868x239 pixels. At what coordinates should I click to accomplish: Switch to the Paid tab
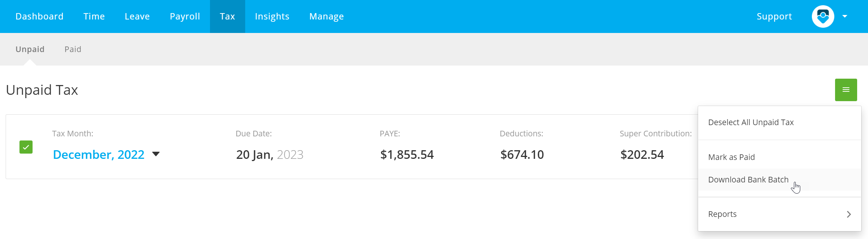tap(73, 49)
